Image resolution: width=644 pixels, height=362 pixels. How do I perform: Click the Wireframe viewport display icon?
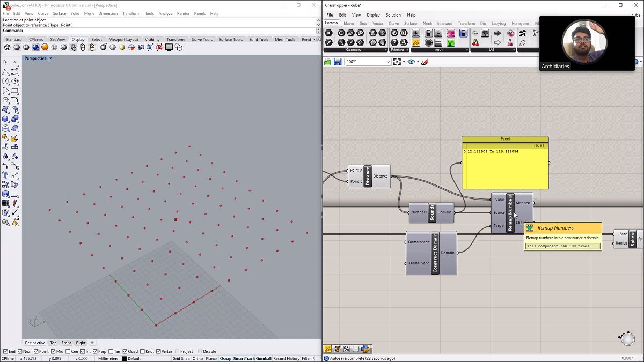8,47
